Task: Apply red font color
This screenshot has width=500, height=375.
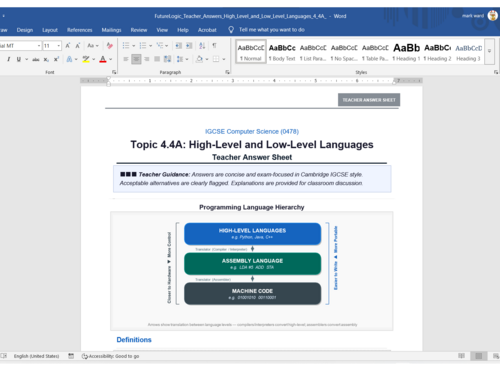Action: [x=103, y=59]
